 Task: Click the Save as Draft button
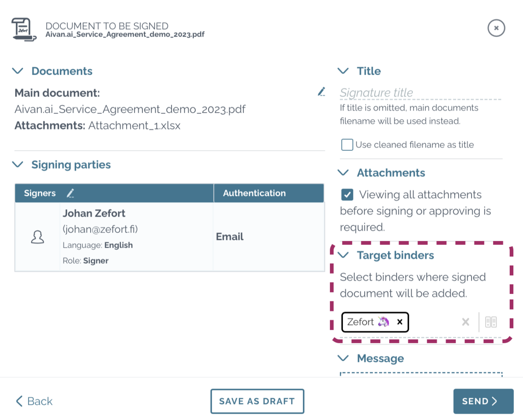click(x=257, y=401)
